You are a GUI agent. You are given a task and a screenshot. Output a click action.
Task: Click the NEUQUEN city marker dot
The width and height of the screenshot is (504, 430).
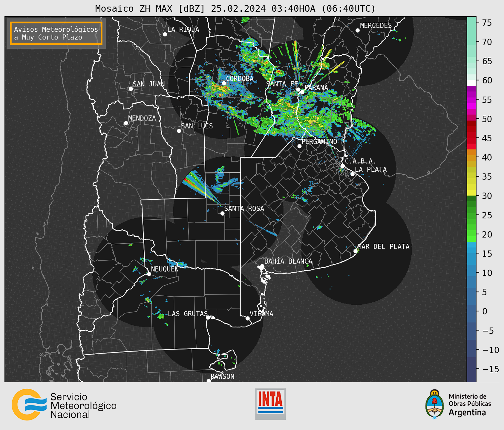click(x=149, y=274)
